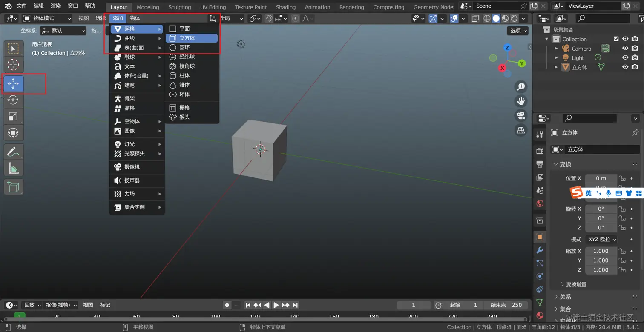Open the 物体模式 mode dropdown
Viewport: 644px width, 332px height.
click(48, 18)
